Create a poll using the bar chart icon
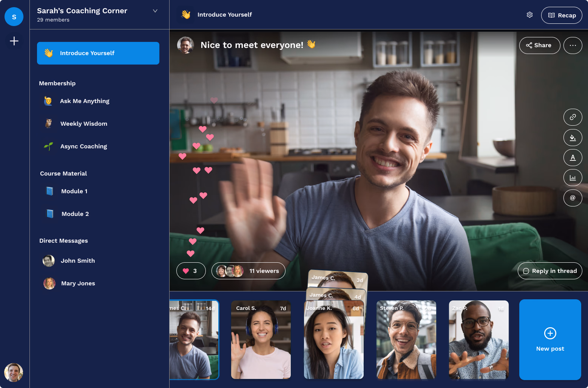The image size is (588, 388). point(573,177)
